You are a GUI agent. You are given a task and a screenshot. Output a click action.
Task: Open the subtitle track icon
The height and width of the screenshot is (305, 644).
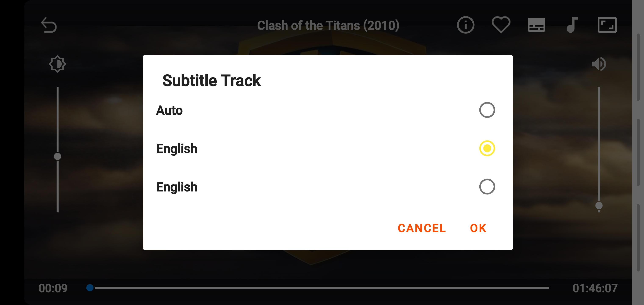[536, 25]
